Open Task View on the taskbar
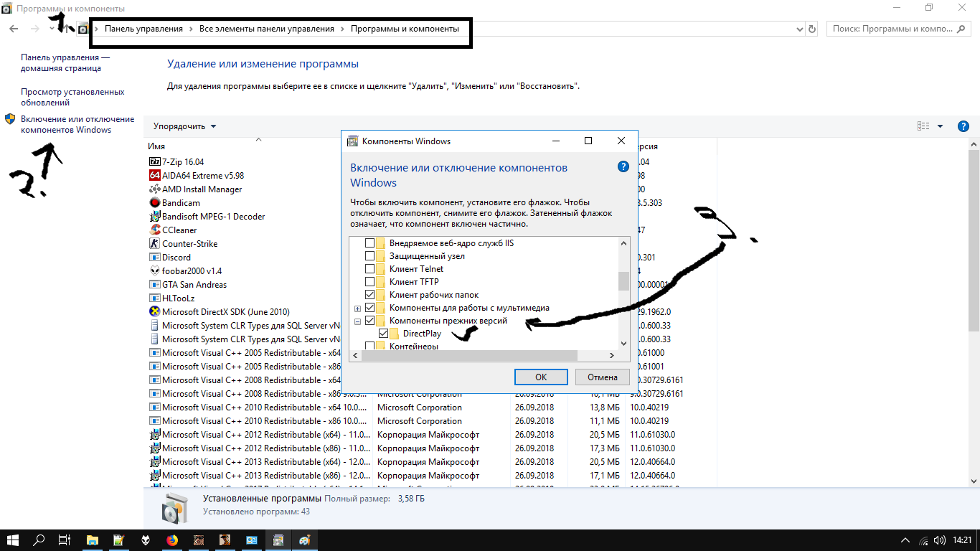 pyautogui.click(x=65, y=540)
